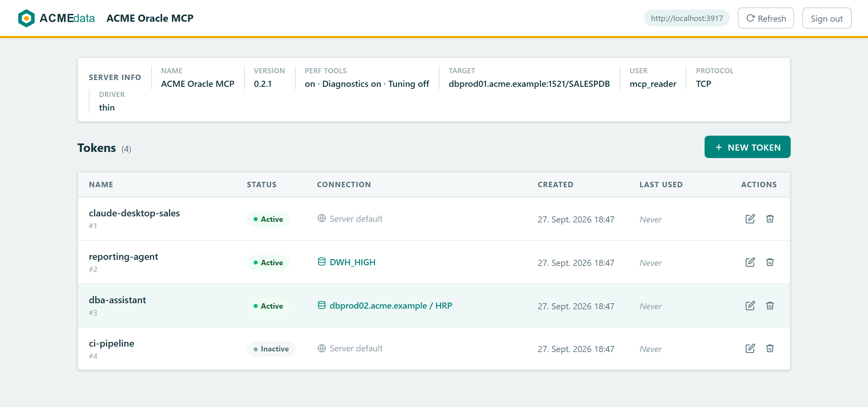Delete the reporting-agent token
Image resolution: width=868 pixels, height=407 pixels.
pos(770,262)
